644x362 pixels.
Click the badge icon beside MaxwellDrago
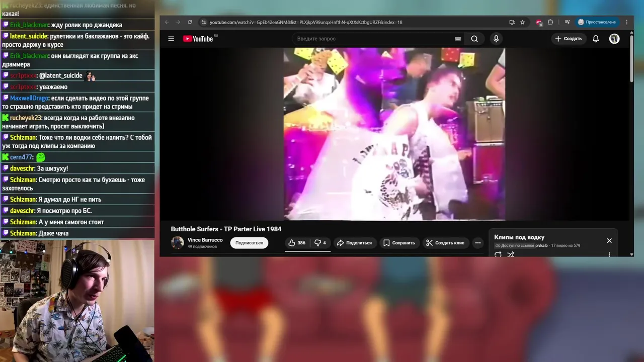coord(6,98)
